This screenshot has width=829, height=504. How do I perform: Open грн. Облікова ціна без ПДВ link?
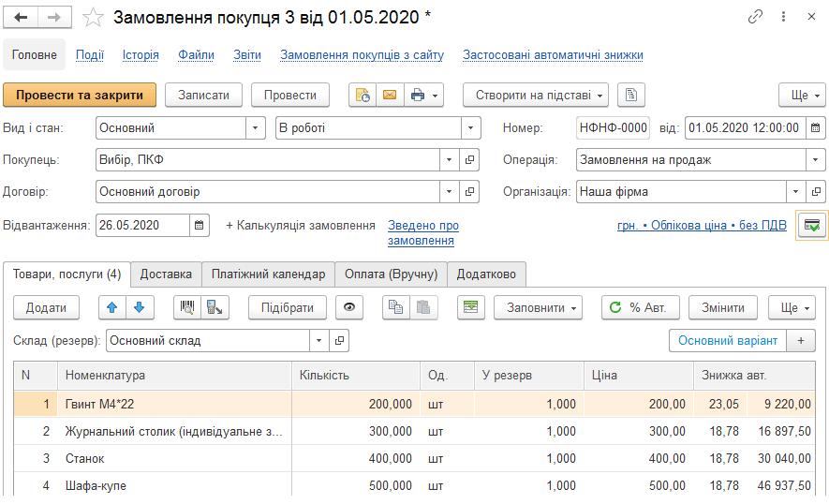(702, 225)
